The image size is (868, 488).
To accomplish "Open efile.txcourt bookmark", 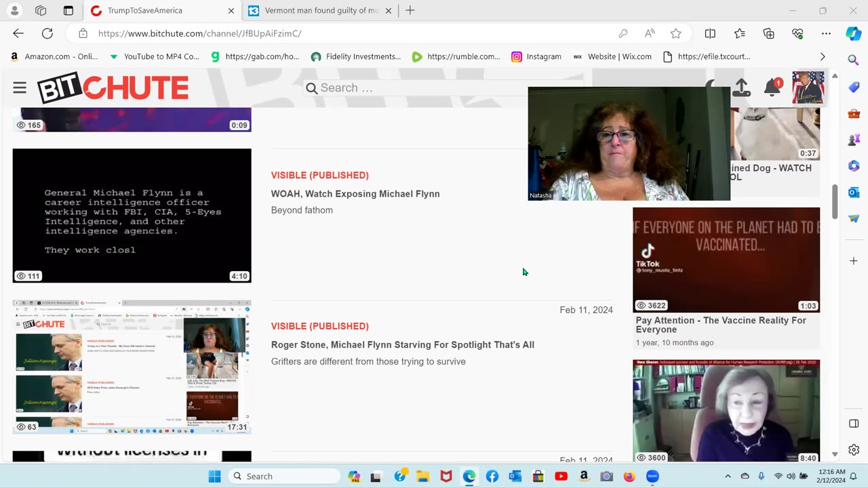I will [706, 56].
